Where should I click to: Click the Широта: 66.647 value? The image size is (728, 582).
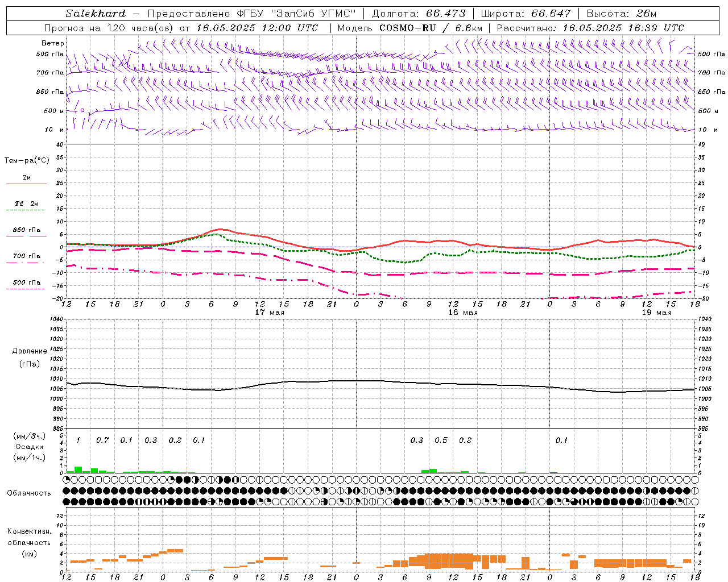tap(526, 14)
